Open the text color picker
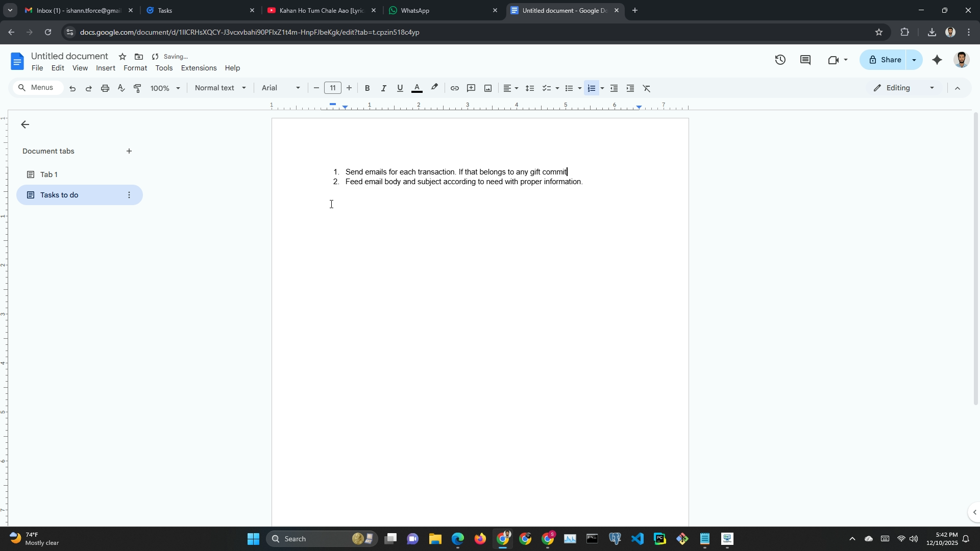980x551 pixels. click(417, 88)
